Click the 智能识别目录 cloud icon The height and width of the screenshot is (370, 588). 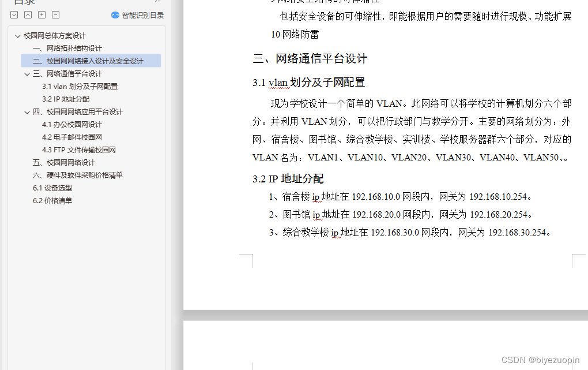point(115,15)
